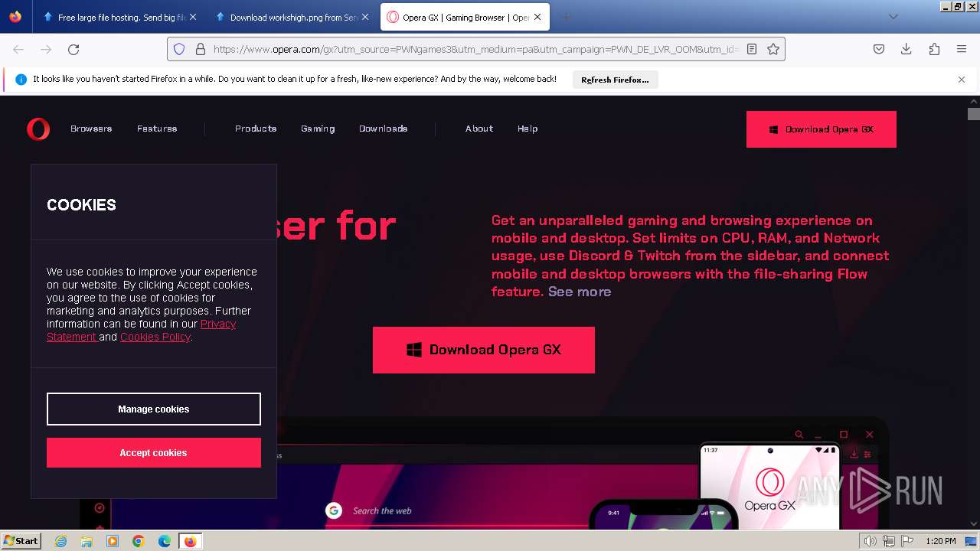Click the network tray icon
980x551 pixels.
888,541
